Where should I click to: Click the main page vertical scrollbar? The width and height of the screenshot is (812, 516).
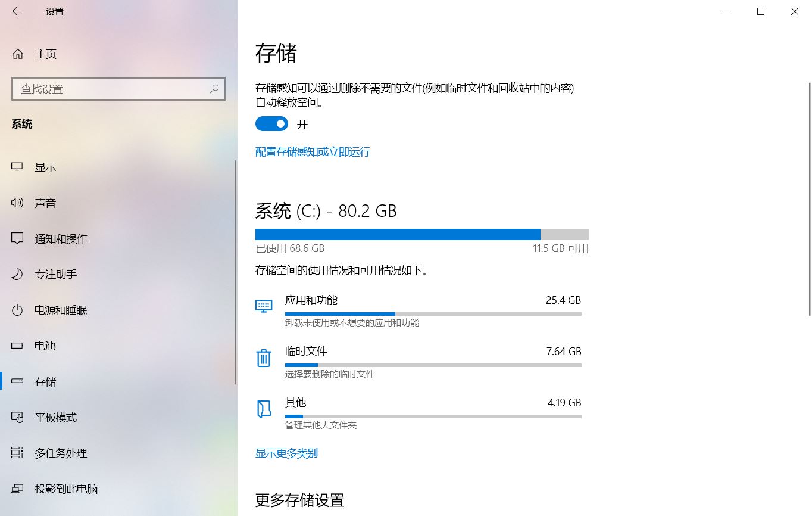point(808,200)
